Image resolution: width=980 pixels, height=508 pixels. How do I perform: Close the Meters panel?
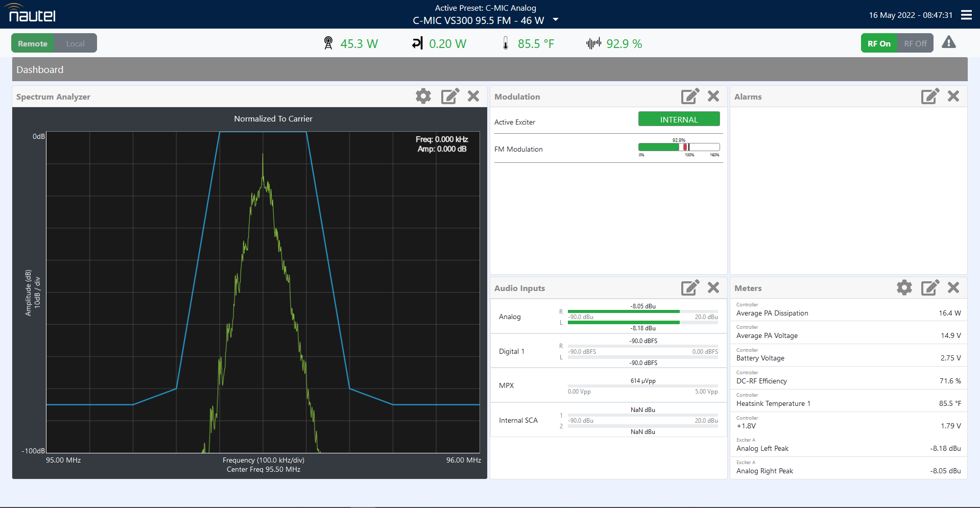953,287
